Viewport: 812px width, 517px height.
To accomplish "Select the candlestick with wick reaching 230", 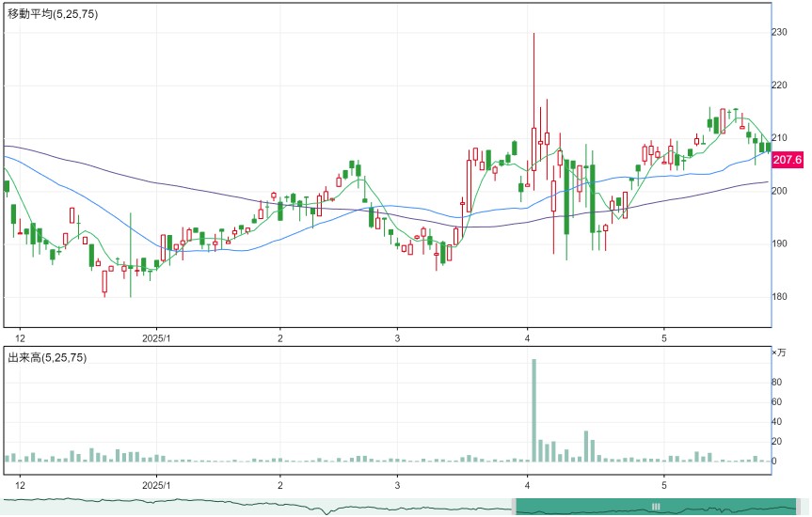I will click(x=533, y=111).
